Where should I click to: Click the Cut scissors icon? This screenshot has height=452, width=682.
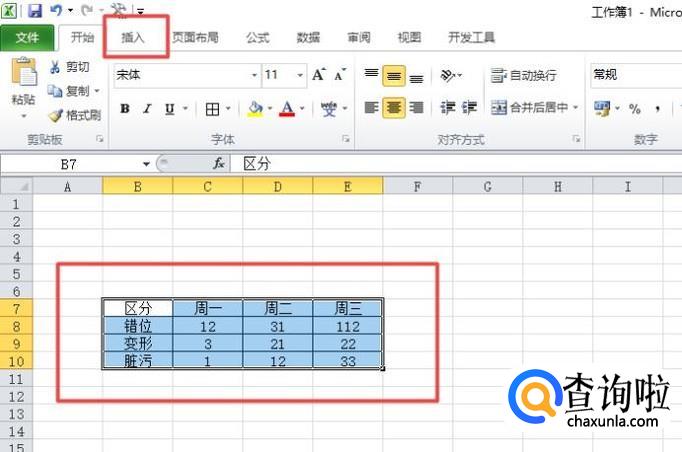(55, 67)
